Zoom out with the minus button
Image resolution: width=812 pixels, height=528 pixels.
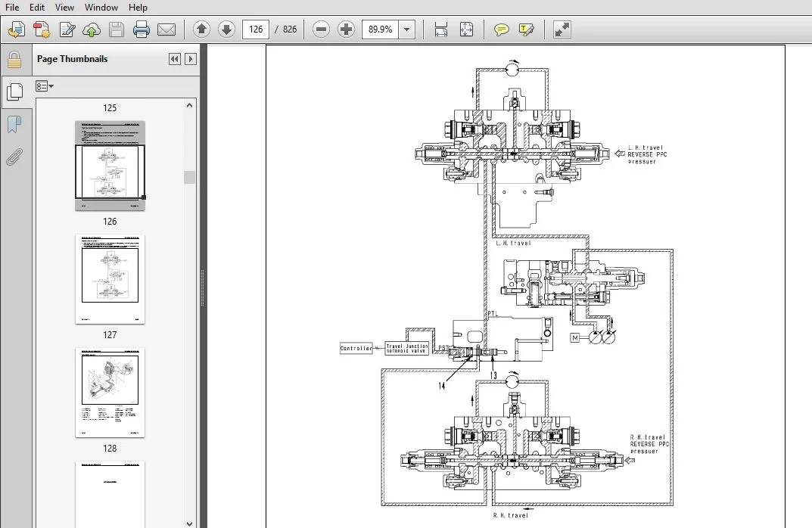pyautogui.click(x=321, y=30)
